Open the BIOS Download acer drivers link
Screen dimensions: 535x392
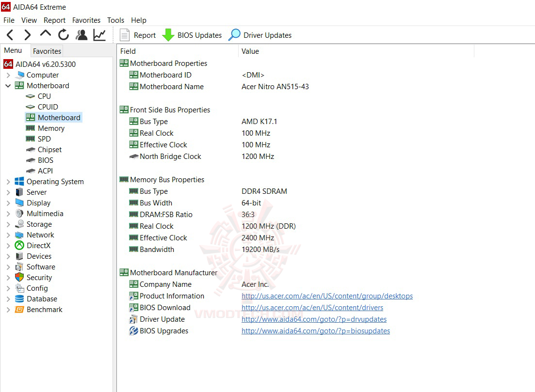[312, 308]
